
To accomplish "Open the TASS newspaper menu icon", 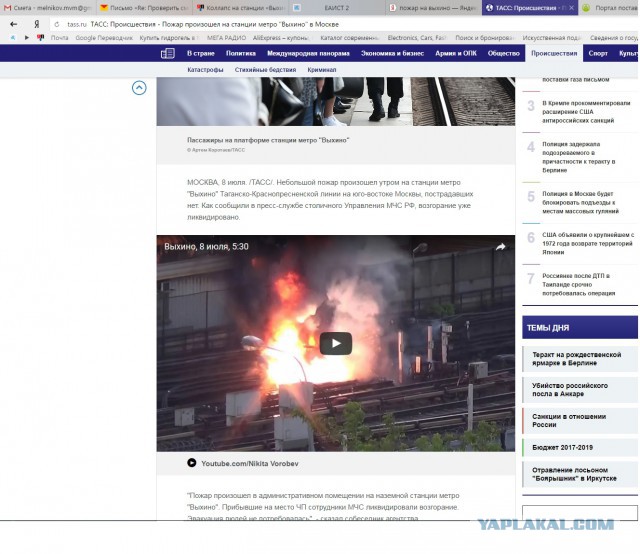I will pos(168,53).
